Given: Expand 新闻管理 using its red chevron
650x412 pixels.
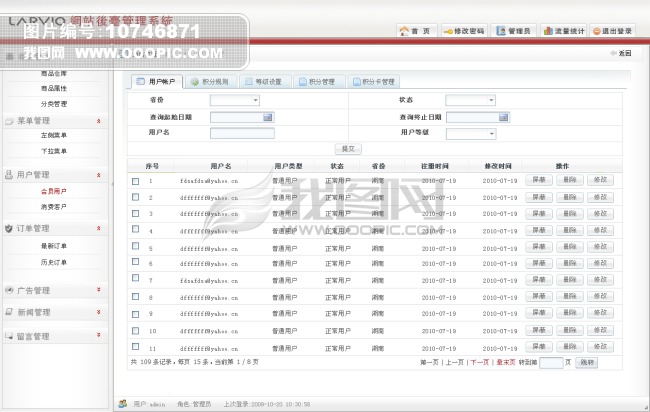Looking at the screenshot, I should coord(99,312).
